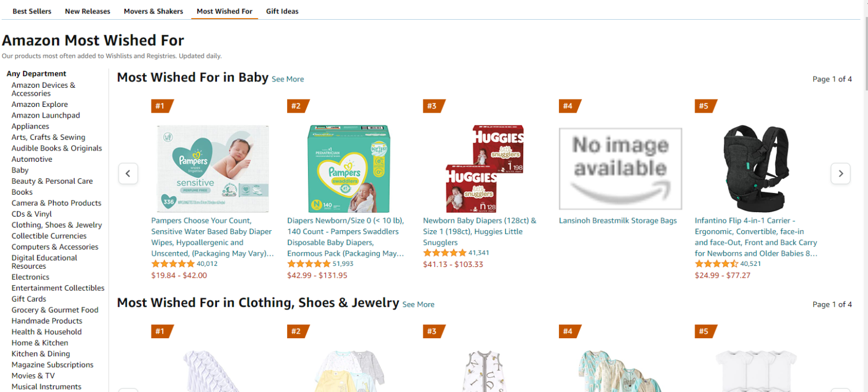Open the Infantino baby carrier image
868x392 pixels.
click(756, 169)
